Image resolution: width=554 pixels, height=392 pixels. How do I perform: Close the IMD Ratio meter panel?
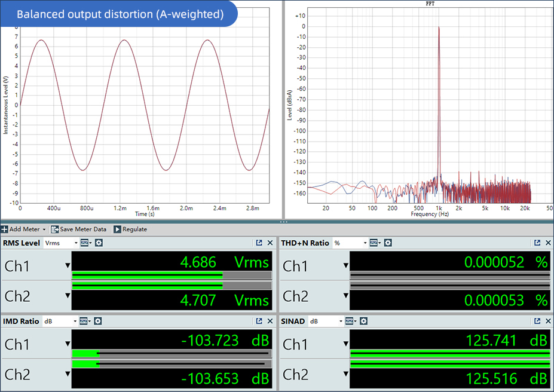[270, 321]
